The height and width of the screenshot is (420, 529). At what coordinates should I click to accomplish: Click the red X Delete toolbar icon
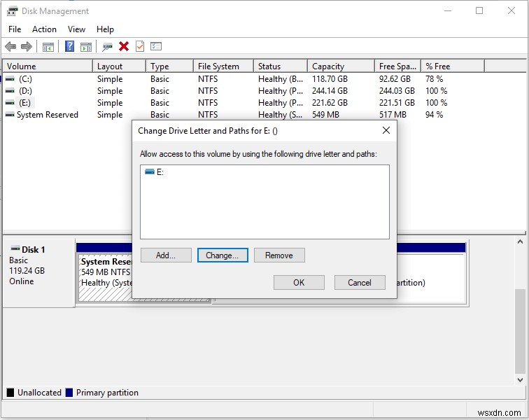[x=124, y=46]
